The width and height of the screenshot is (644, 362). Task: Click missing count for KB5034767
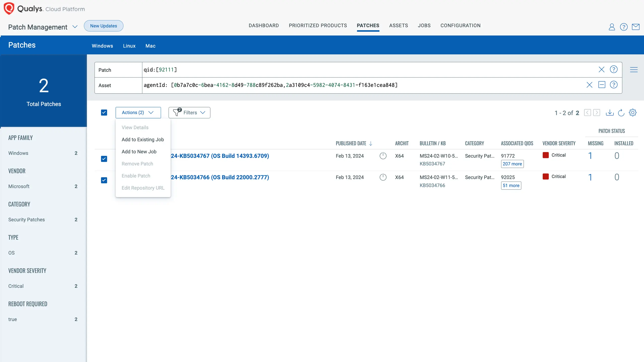tap(590, 156)
